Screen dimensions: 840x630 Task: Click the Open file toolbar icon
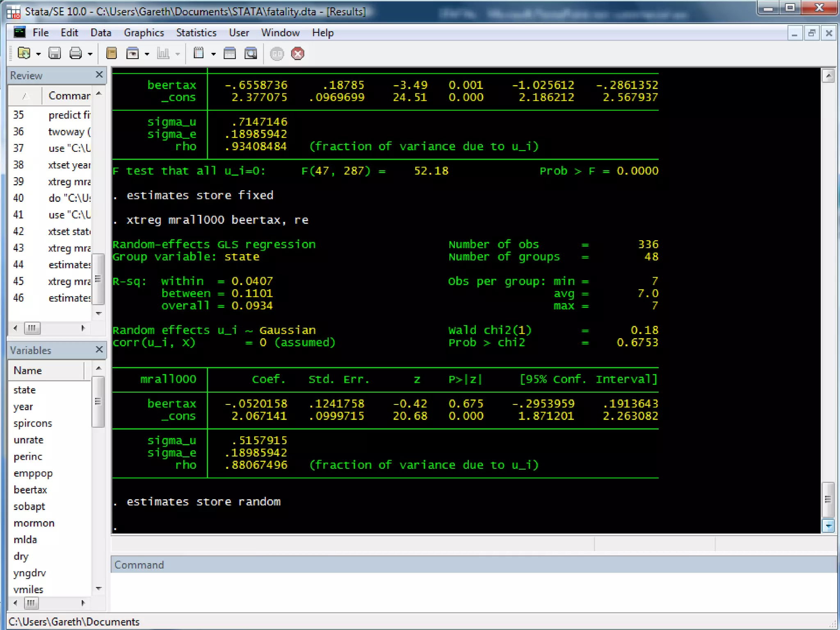[x=24, y=53]
